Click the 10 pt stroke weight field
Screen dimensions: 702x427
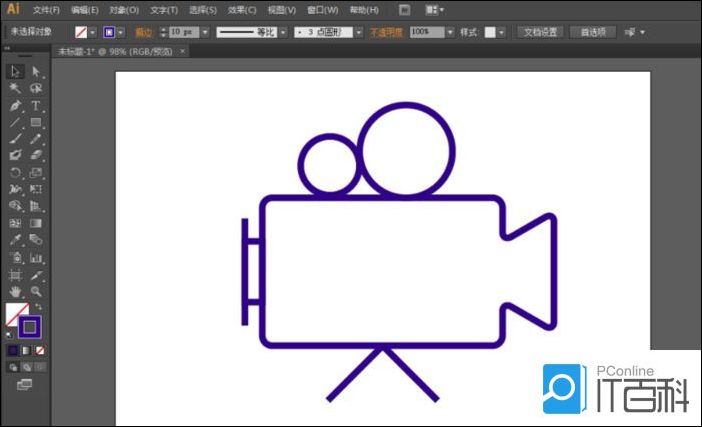click(x=184, y=32)
